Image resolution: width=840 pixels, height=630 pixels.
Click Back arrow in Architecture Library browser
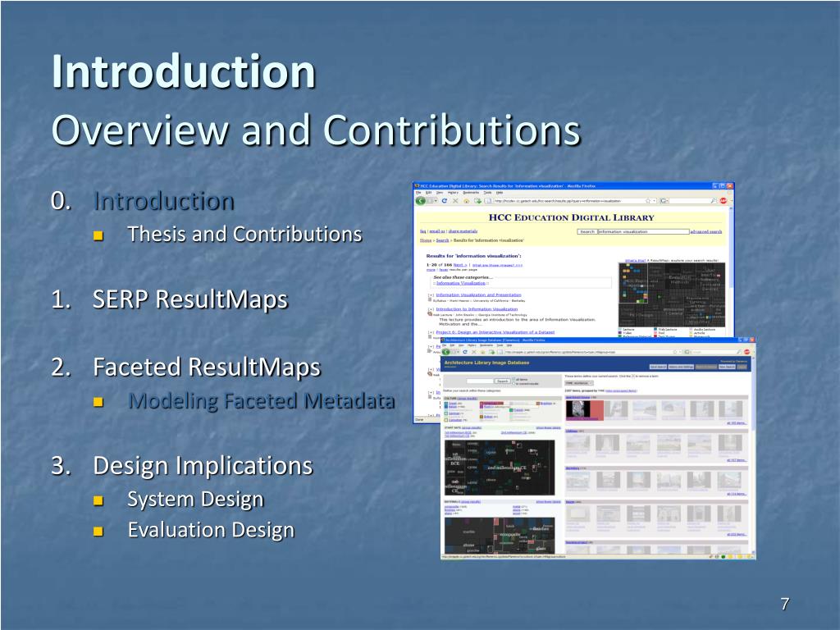click(445, 352)
